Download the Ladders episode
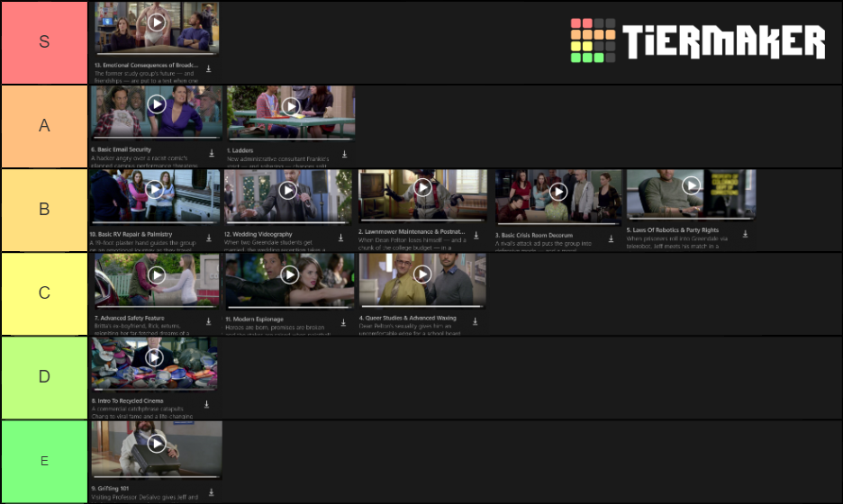Screen dimensions: 843x504 click(345, 154)
